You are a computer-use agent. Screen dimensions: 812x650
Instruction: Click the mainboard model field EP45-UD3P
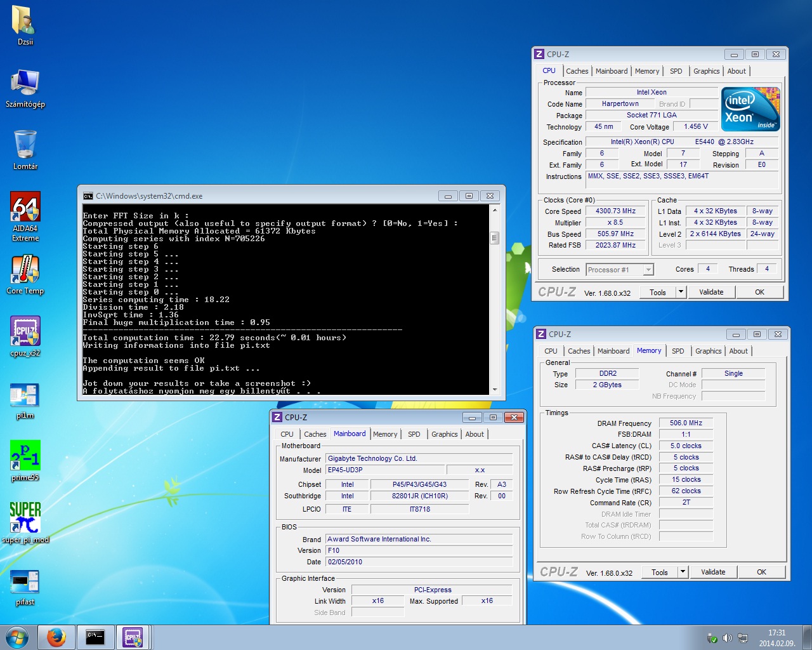[385, 470]
